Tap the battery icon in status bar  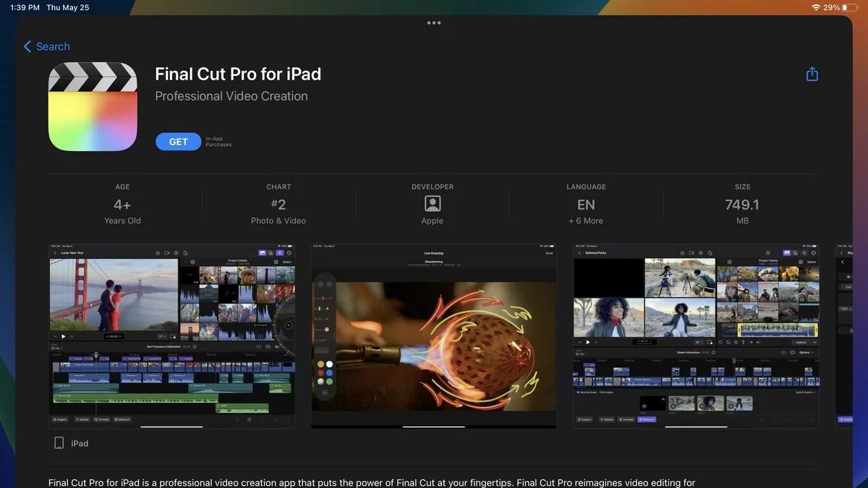point(851,7)
